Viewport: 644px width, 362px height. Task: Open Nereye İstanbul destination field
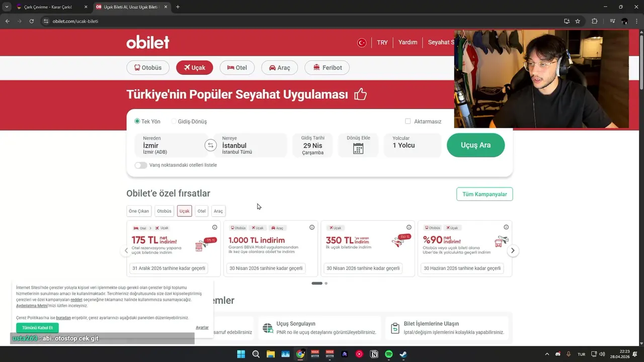(x=251, y=145)
